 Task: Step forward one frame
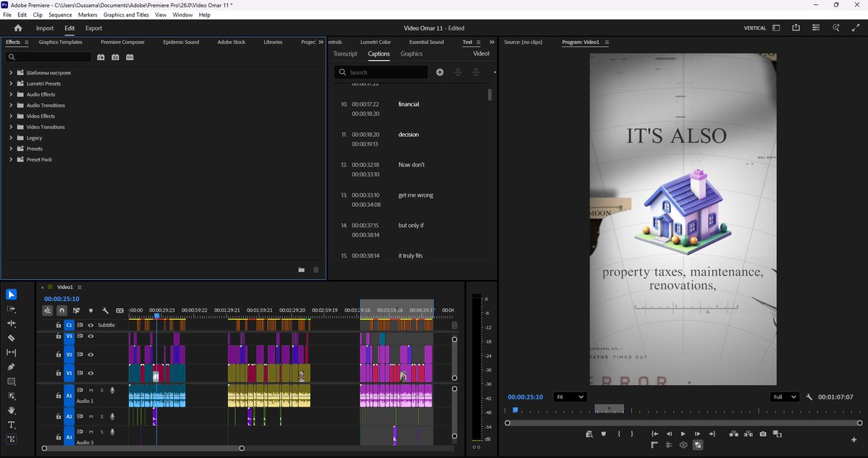coord(697,433)
